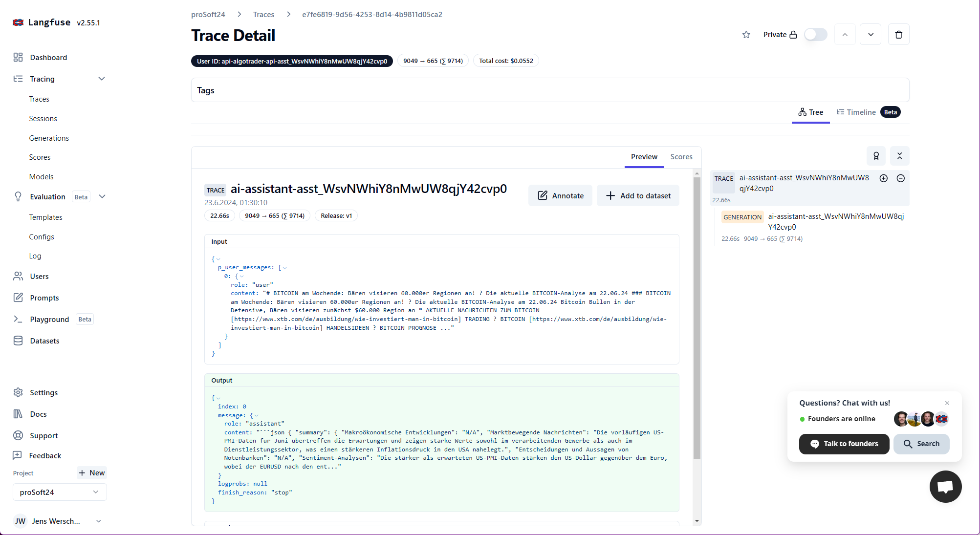This screenshot has width=980, height=535.
Task: Click the Langfuse logo icon
Action: pyautogui.click(x=18, y=22)
